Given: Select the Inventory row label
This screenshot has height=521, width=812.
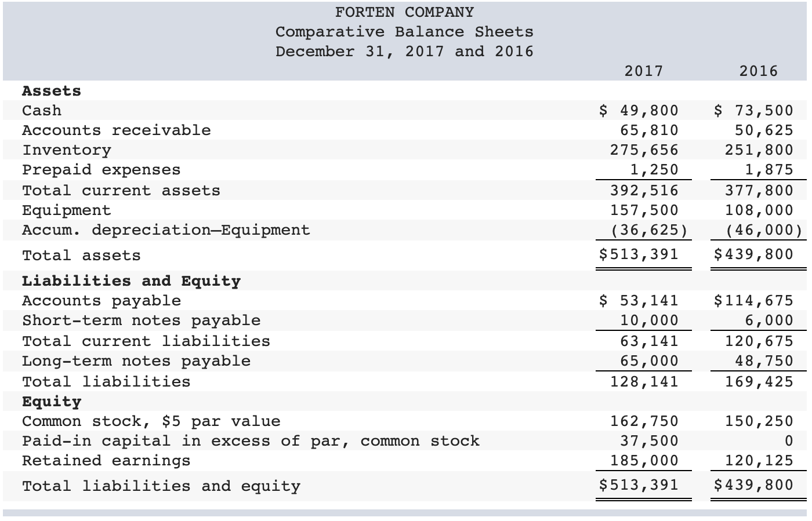Looking at the screenshot, I should [67, 150].
